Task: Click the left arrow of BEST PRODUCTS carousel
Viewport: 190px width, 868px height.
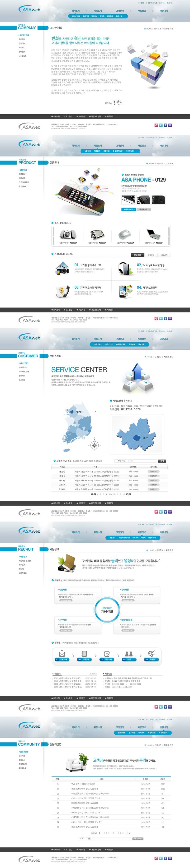Action: pos(53,236)
